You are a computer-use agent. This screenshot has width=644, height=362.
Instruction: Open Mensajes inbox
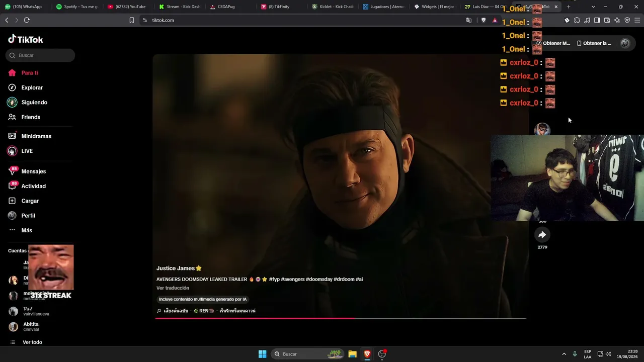click(x=27, y=171)
